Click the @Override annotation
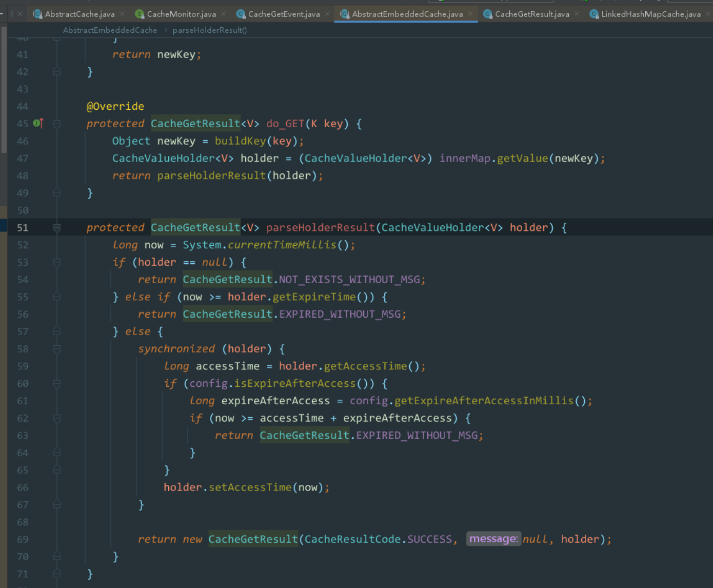The height and width of the screenshot is (588, 713). pos(115,106)
